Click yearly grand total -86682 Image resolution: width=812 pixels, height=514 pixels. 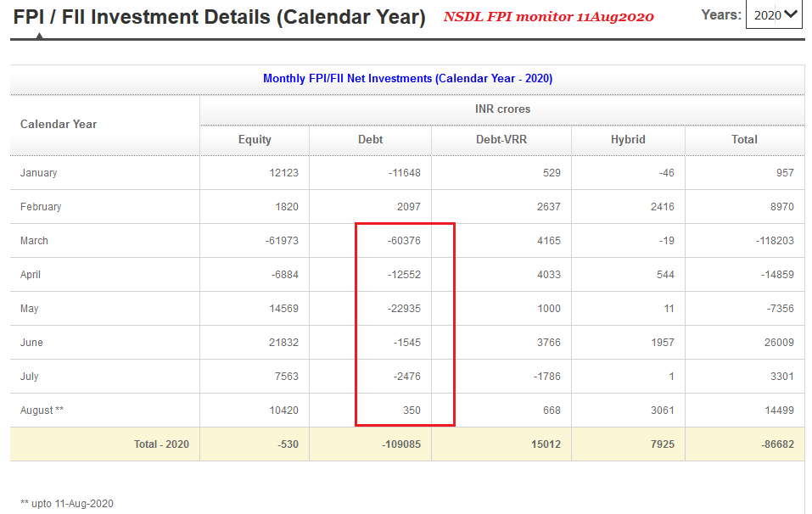[777, 444]
